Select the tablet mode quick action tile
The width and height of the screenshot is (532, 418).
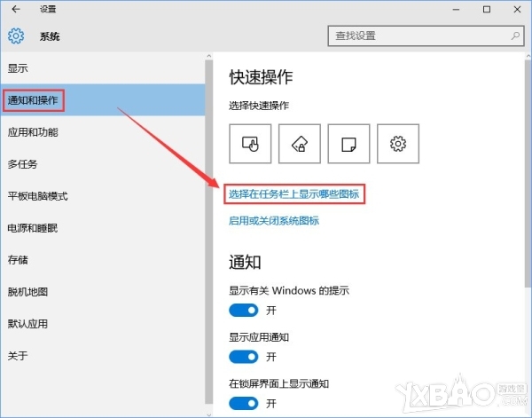tap(250, 144)
